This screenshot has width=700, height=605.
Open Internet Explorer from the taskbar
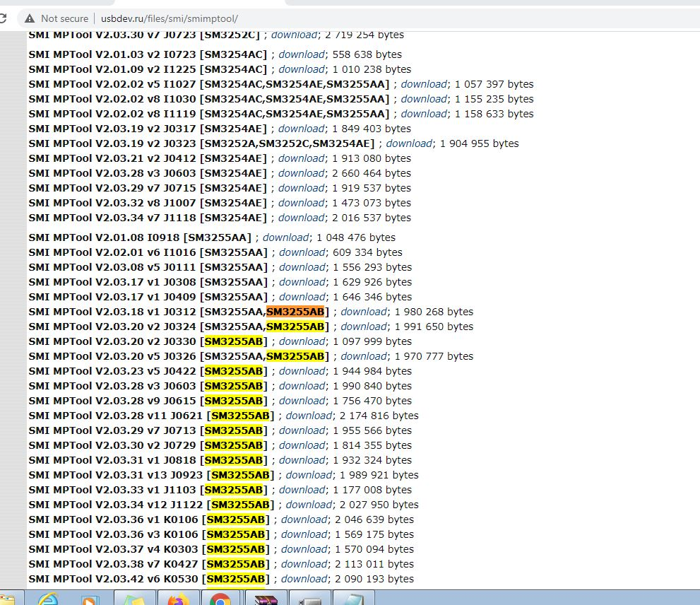(48, 599)
